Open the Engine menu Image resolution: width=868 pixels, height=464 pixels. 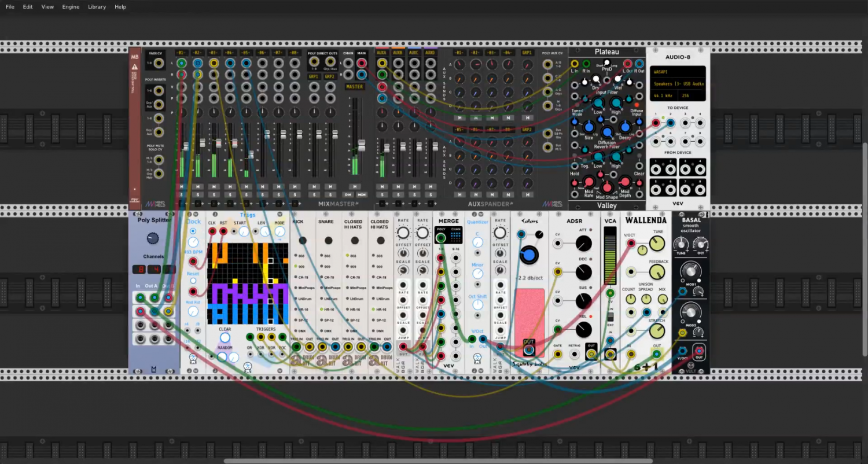pyautogui.click(x=71, y=7)
